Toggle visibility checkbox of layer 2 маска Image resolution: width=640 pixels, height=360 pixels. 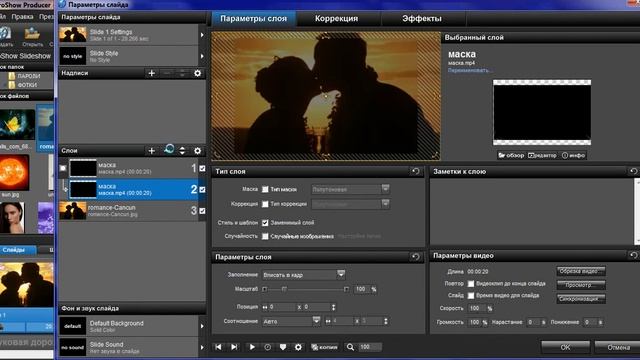202,189
